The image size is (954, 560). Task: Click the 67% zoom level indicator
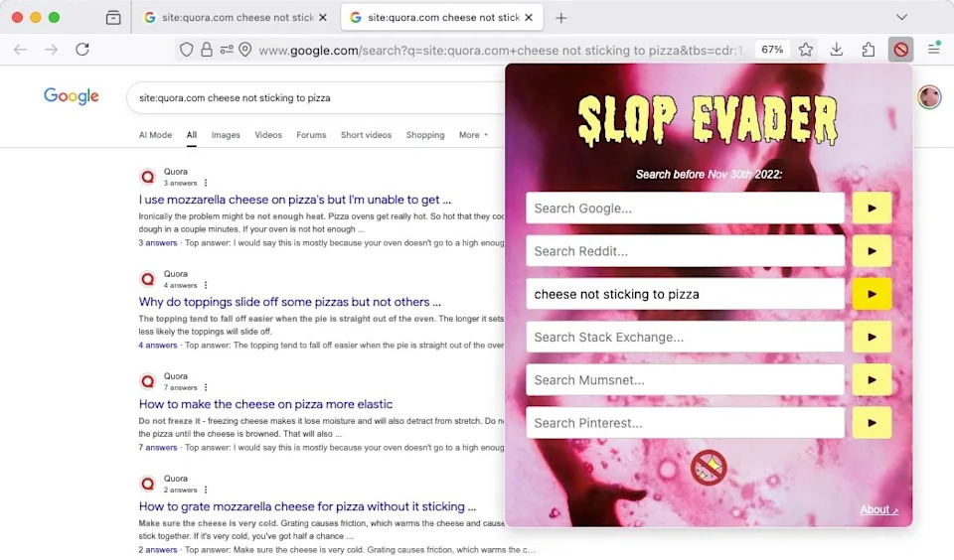pos(772,50)
